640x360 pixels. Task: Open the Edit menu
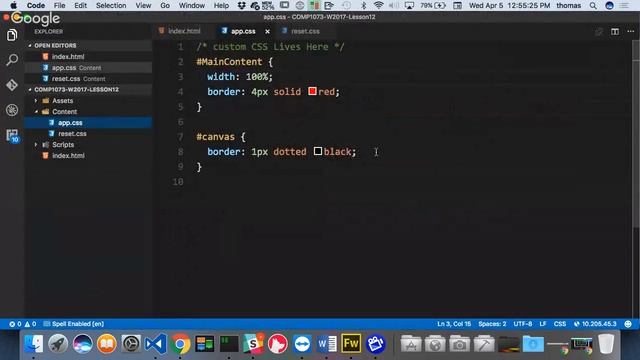click(x=80, y=5)
